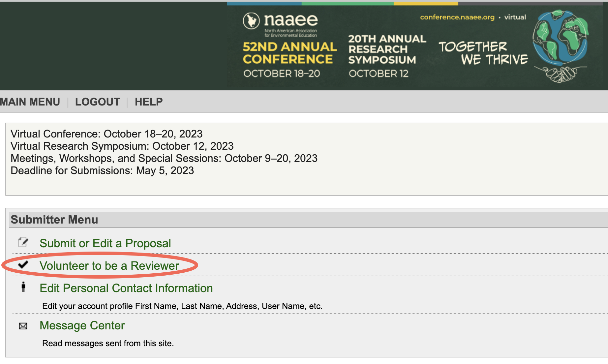Open the Message Center

pos(82,326)
